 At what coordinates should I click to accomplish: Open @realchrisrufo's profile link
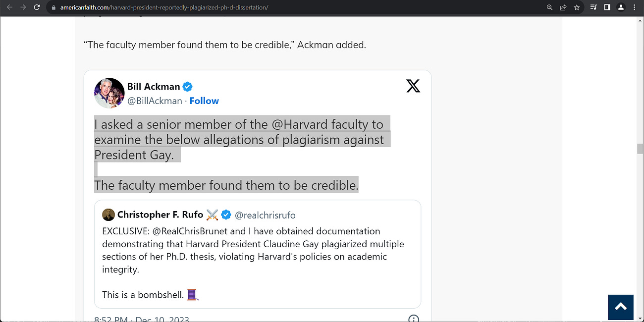(266, 215)
